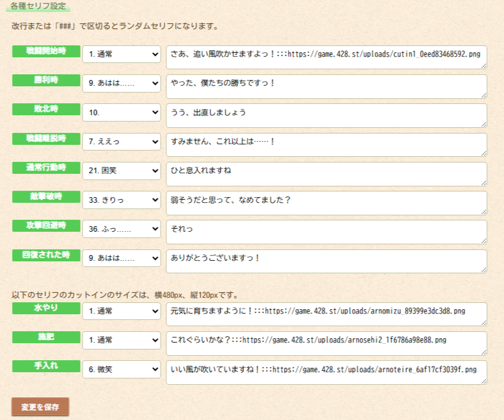Open the 戦闘開始時 expression dropdown
Image resolution: width=504 pixels, height=420 pixels.
point(122,55)
